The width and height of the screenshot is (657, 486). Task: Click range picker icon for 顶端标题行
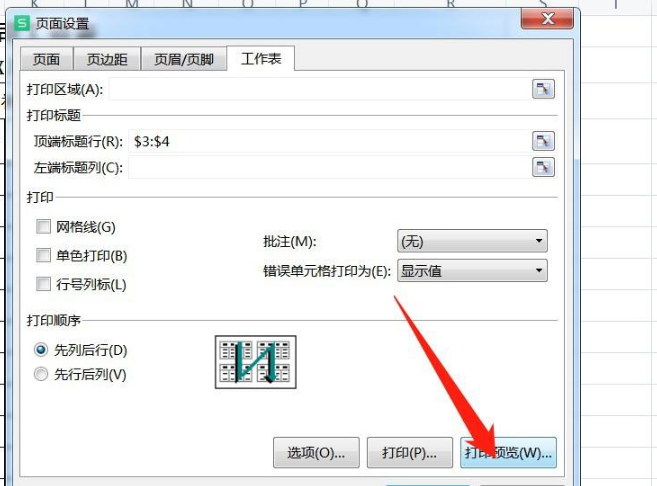[x=543, y=141]
